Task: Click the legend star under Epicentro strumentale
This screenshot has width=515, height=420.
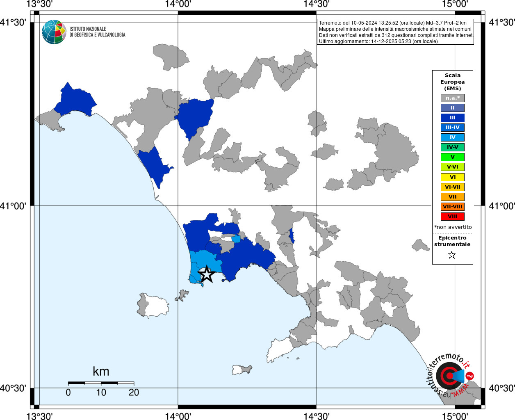Action: (x=452, y=255)
